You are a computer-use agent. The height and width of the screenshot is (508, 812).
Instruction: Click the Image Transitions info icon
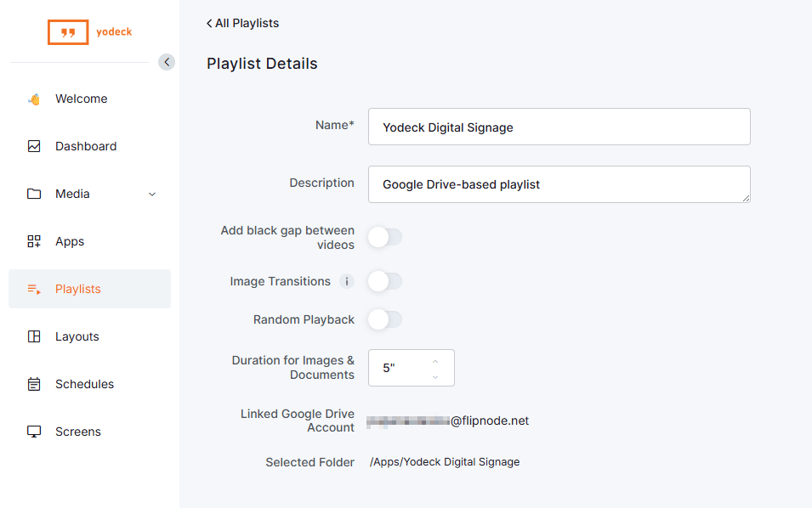pos(346,281)
